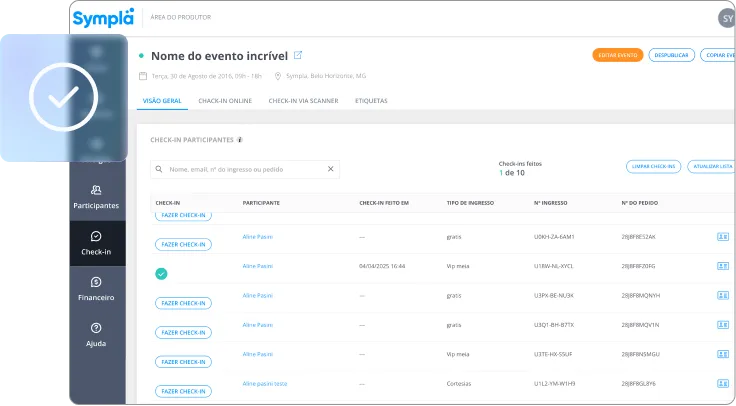Open participant card icon for order 2BJ8F8ES2AK

click(722, 237)
